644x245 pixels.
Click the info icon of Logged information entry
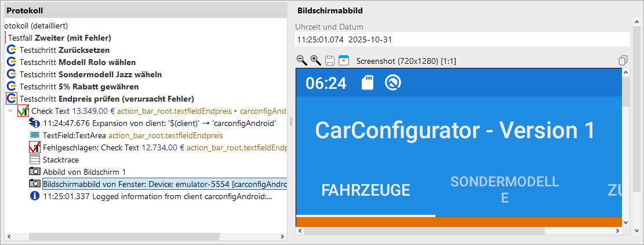(x=35, y=196)
